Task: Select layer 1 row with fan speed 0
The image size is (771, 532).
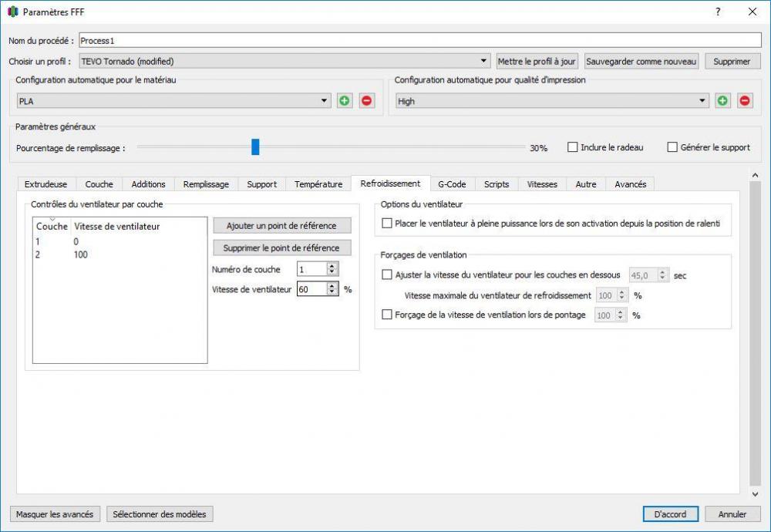Action: point(120,241)
